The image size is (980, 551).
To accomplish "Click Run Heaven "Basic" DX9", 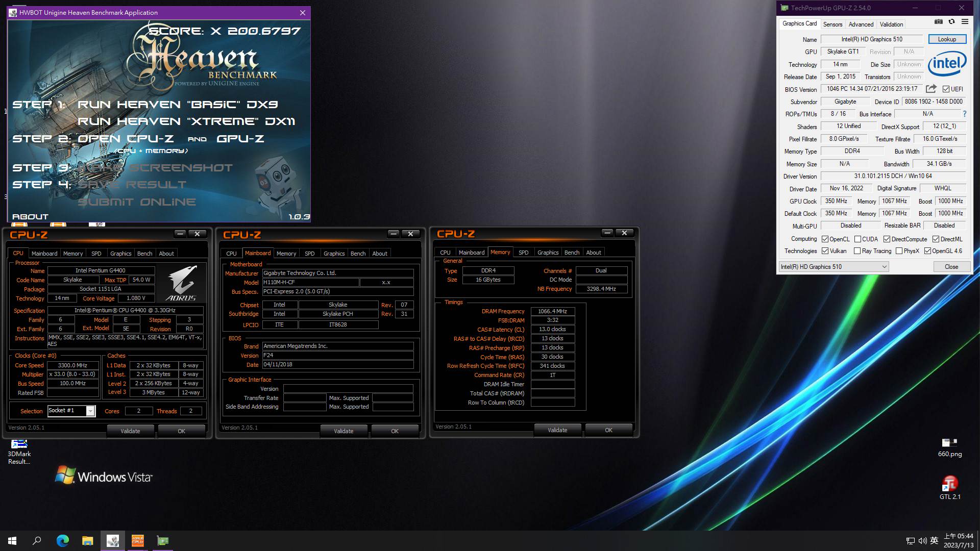I will 178,105.
